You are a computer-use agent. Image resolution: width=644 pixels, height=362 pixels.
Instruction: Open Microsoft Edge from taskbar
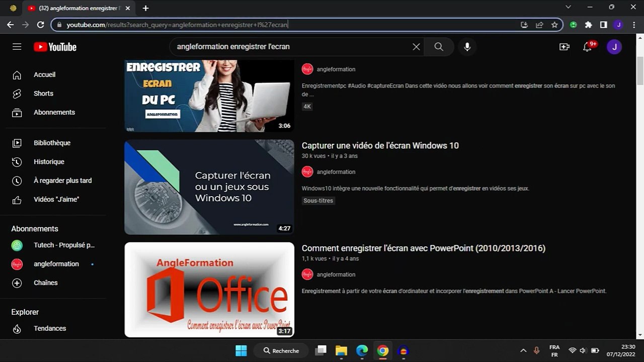point(362,350)
